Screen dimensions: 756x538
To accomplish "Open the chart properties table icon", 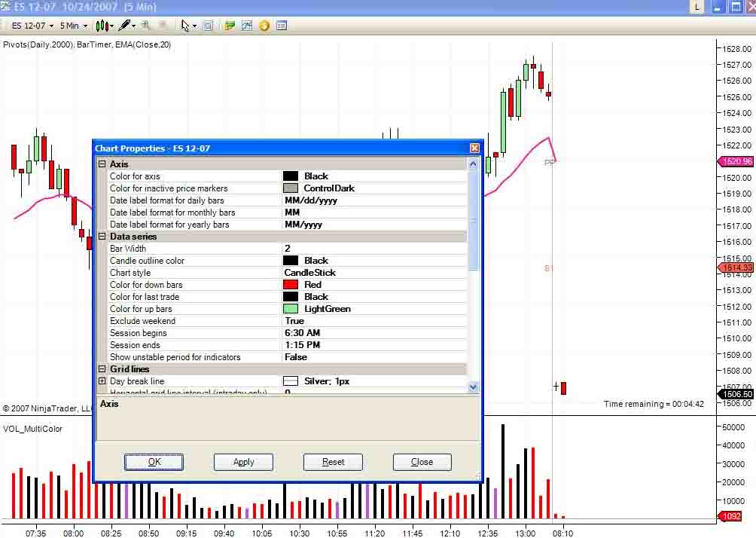I will 282,26.
